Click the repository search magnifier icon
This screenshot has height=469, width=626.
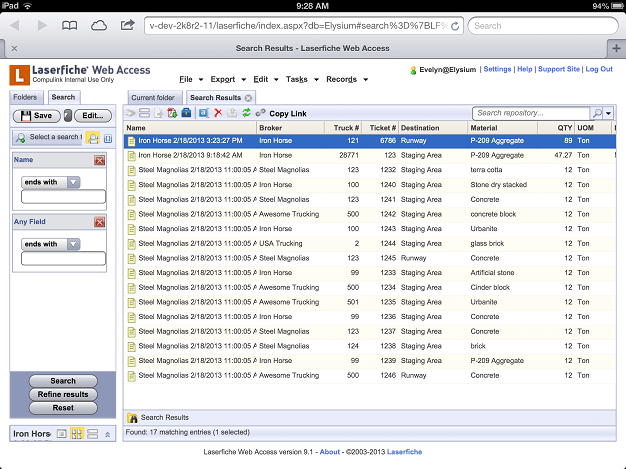597,113
